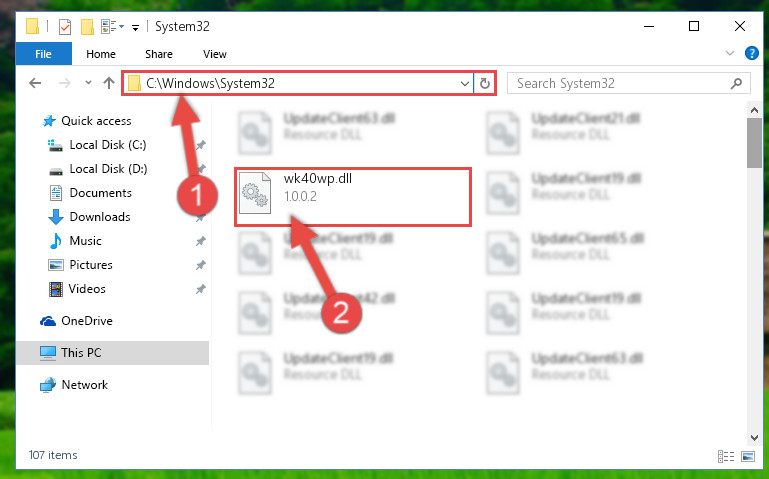
Task: Switch to the View tab
Action: (215, 54)
